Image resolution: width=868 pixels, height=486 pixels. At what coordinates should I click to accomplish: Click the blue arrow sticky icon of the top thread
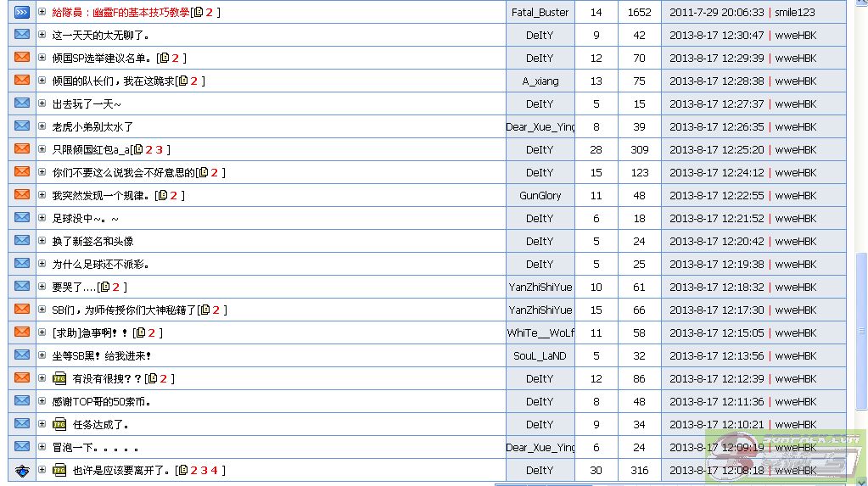pyautogui.click(x=22, y=12)
